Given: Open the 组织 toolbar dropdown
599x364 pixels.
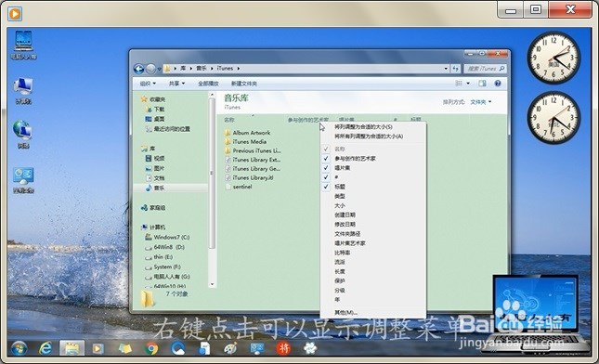Looking at the screenshot, I should (148, 84).
